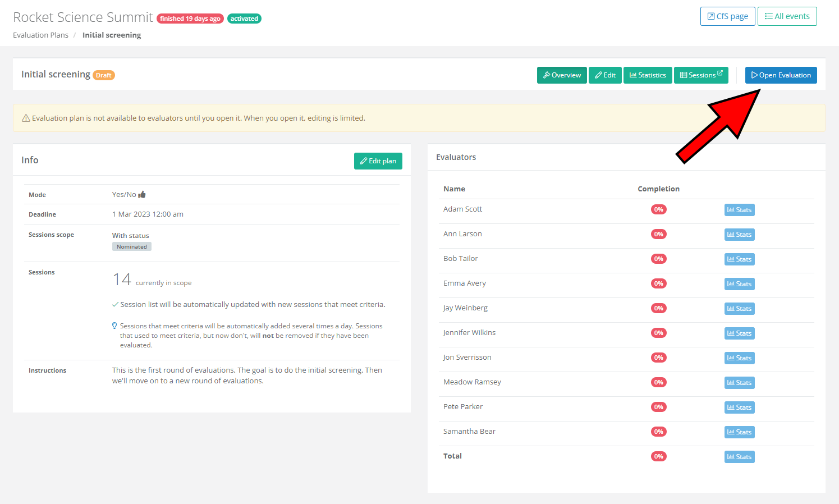
Task: Click the Draft status badge
Action: (103, 75)
